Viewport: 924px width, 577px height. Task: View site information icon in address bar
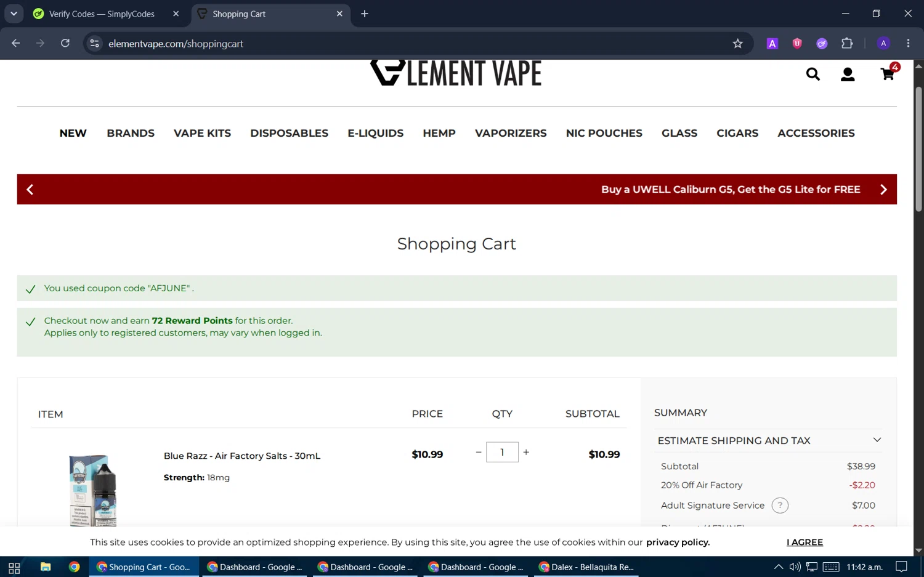(x=94, y=43)
